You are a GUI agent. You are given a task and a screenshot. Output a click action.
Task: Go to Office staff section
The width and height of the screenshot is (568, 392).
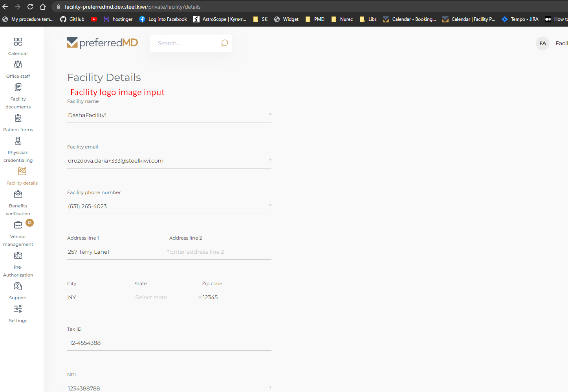click(18, 65)
